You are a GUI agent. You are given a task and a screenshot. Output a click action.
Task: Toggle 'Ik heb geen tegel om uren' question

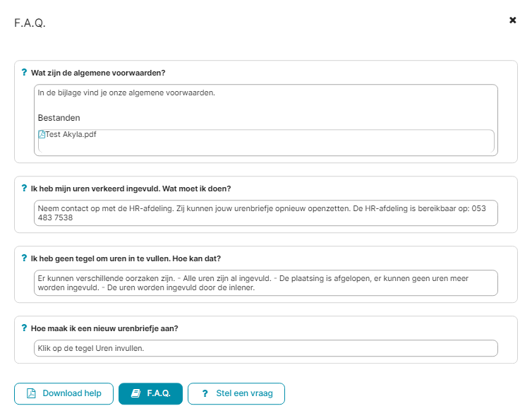(x=126, y=258)
